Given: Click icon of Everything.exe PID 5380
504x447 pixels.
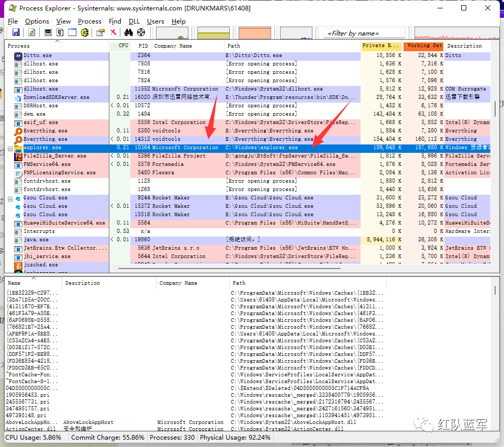Looking at the screenshot, I should coord(18,131).
